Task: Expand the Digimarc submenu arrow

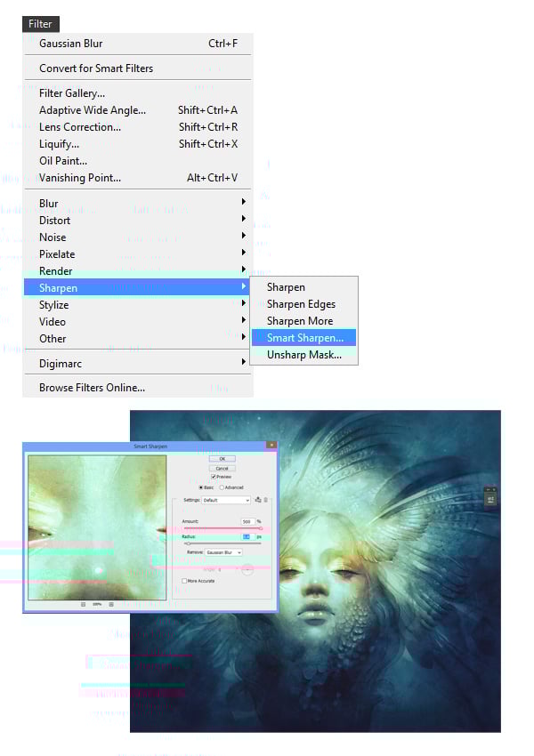Action: point(244,362)
